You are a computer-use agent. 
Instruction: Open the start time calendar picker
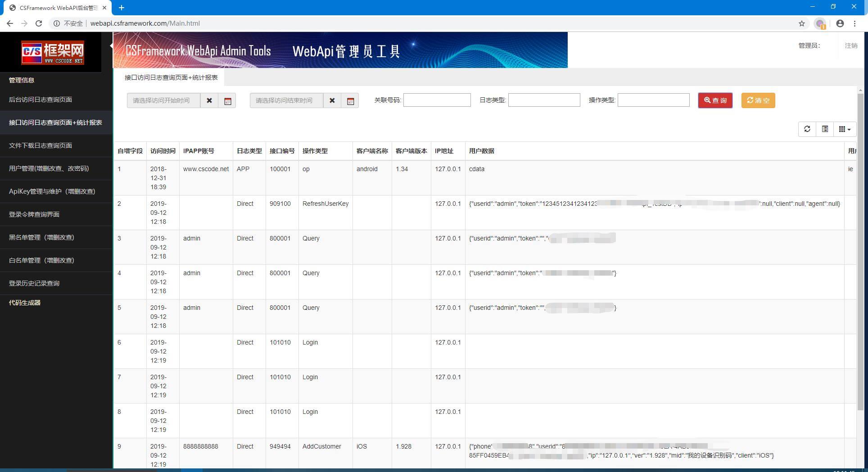click(227, 100)
